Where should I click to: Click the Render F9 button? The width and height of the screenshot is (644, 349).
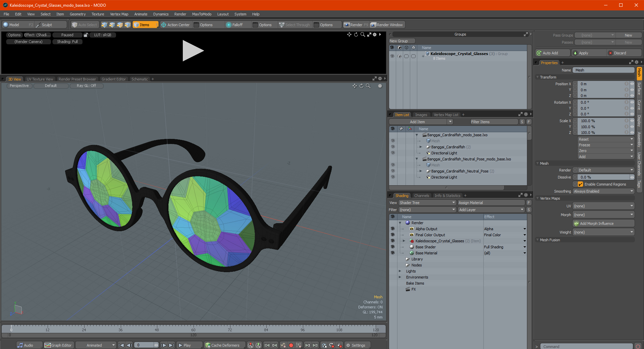pyautogui.click(x=356, y=25)
